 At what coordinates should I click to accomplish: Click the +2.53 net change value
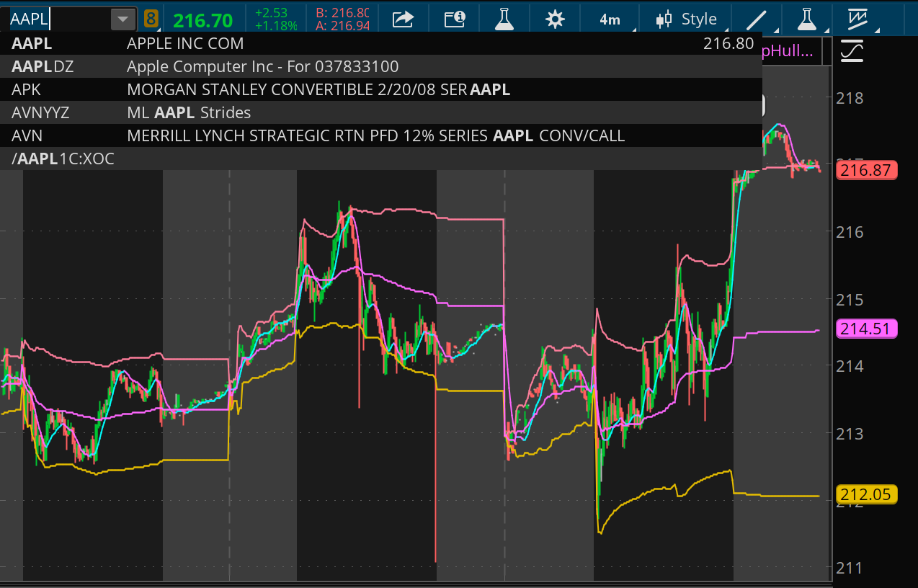[x=271, y=12]
